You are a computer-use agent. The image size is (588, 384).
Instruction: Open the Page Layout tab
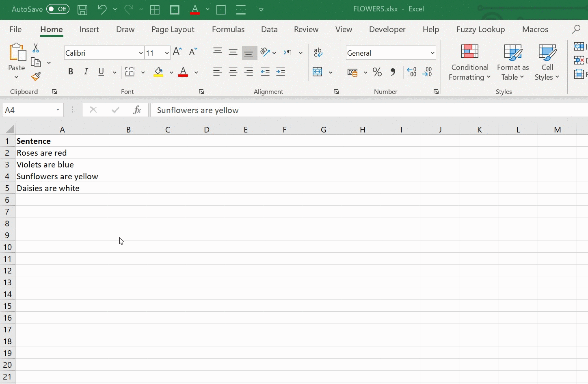click(x=173, y=29)
